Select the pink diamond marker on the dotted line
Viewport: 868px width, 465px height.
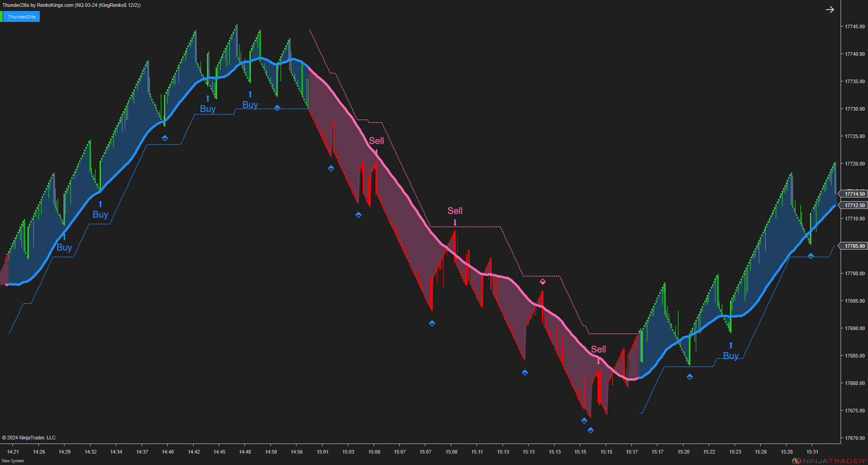(x=543, y=282)
